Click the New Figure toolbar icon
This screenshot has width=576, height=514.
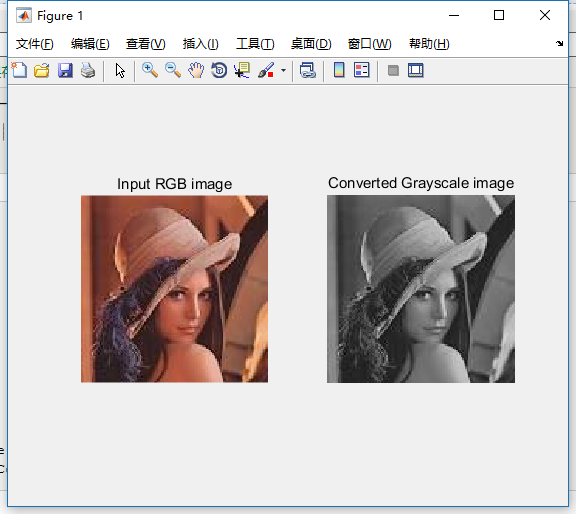tap(19, 70)
